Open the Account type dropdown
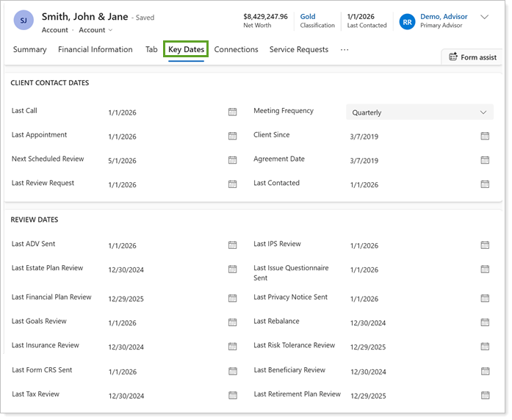 click(x=96, y=30)
